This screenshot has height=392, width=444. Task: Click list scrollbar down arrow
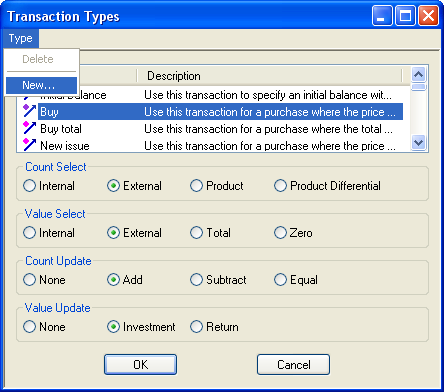coord(418,143)
